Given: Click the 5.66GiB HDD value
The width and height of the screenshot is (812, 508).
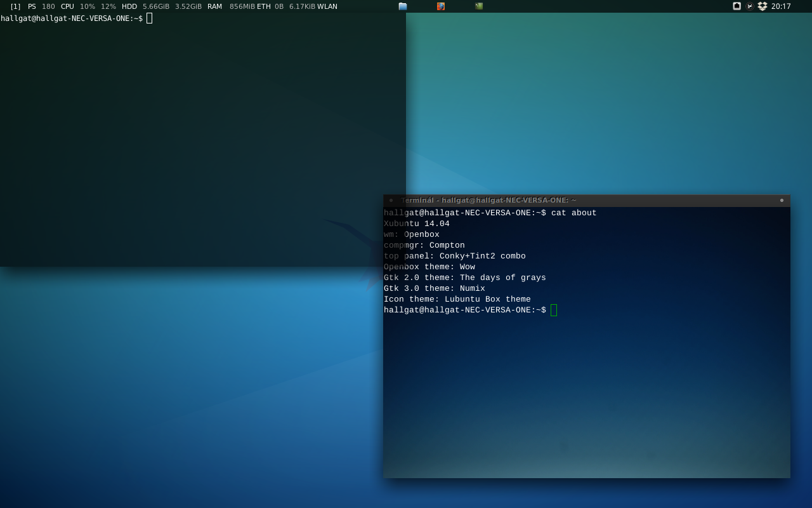Looking at the screenshot, I should (x=156, y=6).
